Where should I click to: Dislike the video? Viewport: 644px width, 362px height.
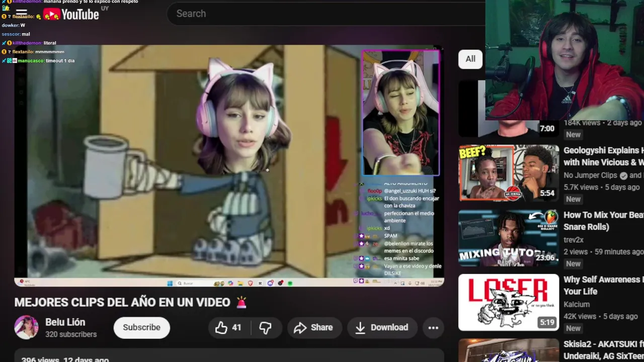pyautogui.click(x=265, y=327)
